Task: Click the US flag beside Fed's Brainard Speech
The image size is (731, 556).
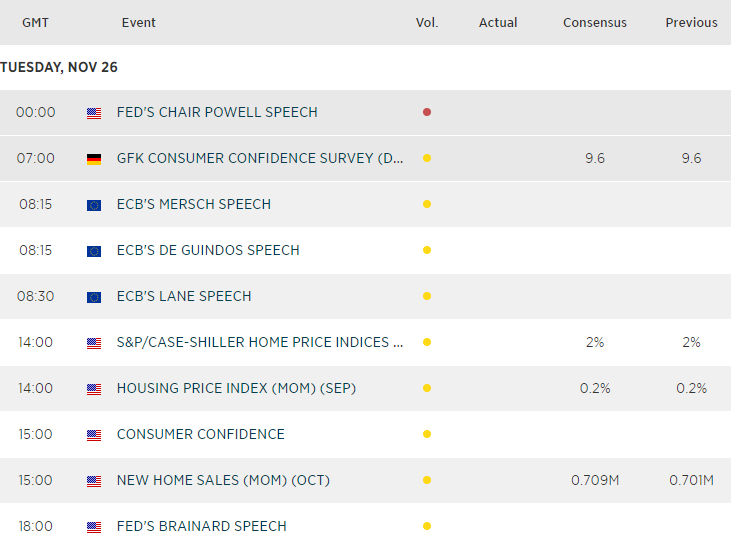Action: pyautogui.click(x=94, y=527)
